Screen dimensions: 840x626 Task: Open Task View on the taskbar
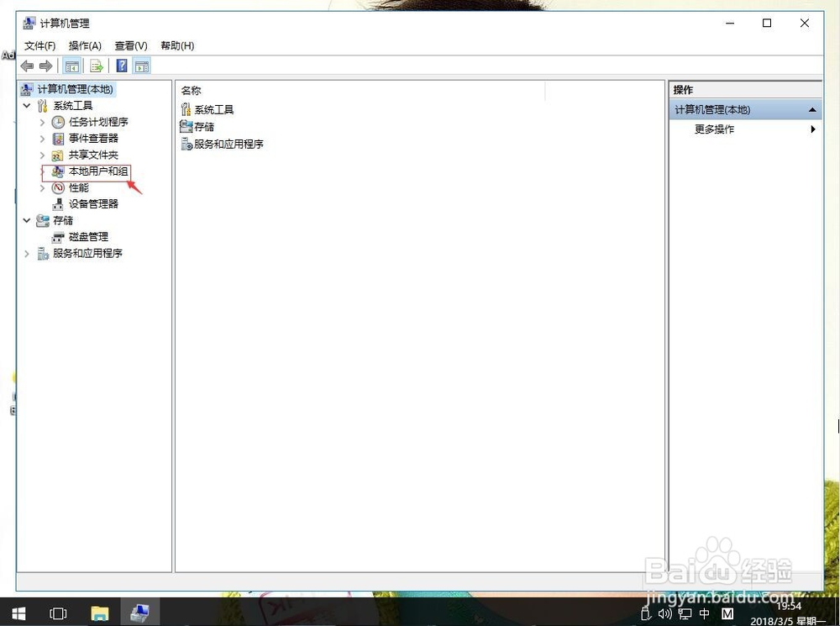point(58,613)
